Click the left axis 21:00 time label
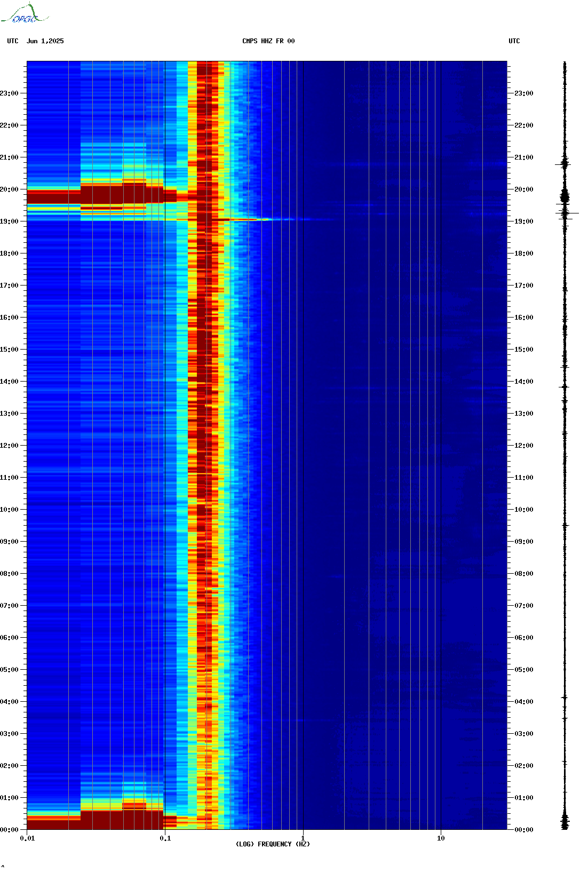The height and width of the screenshot is (872, 588). tap(9, 157)
